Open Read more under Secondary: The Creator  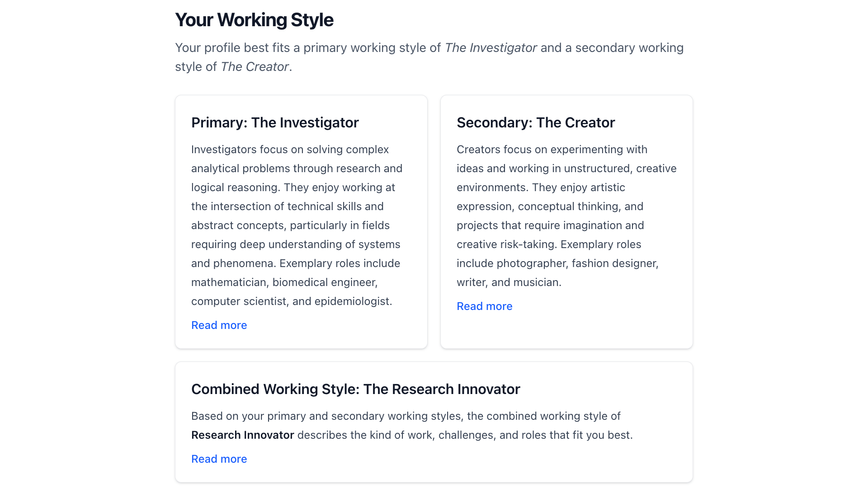[484, 306]
